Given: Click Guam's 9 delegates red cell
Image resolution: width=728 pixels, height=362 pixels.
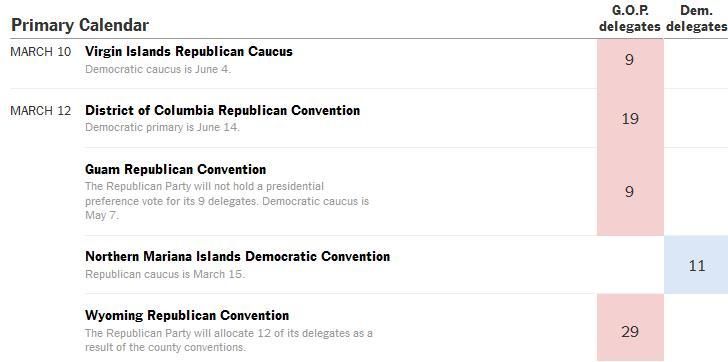Looking at the screenshot, I should 630,192.
